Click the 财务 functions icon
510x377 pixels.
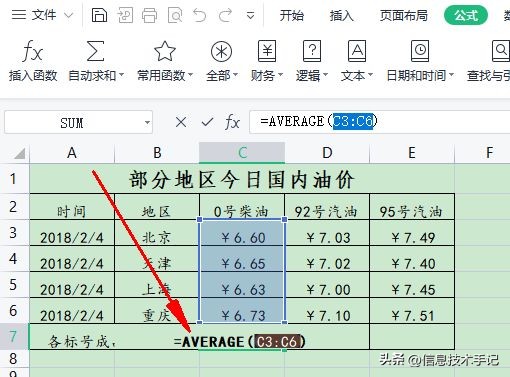point(267,51)
